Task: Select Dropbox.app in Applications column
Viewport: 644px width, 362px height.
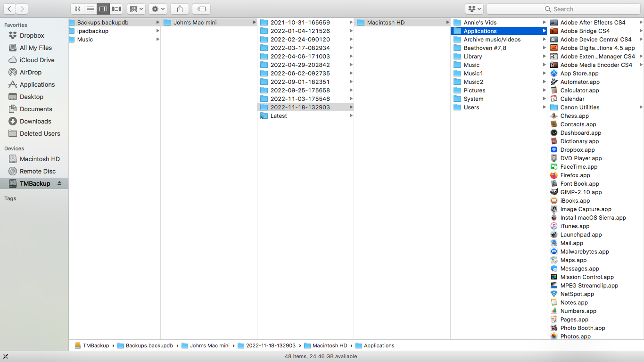Action: (x=578, y=149)
